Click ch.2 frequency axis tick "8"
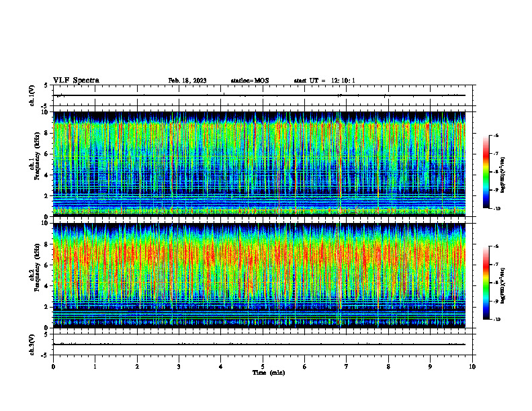Viewport: 532px width, 411px height. click(45, 244)
